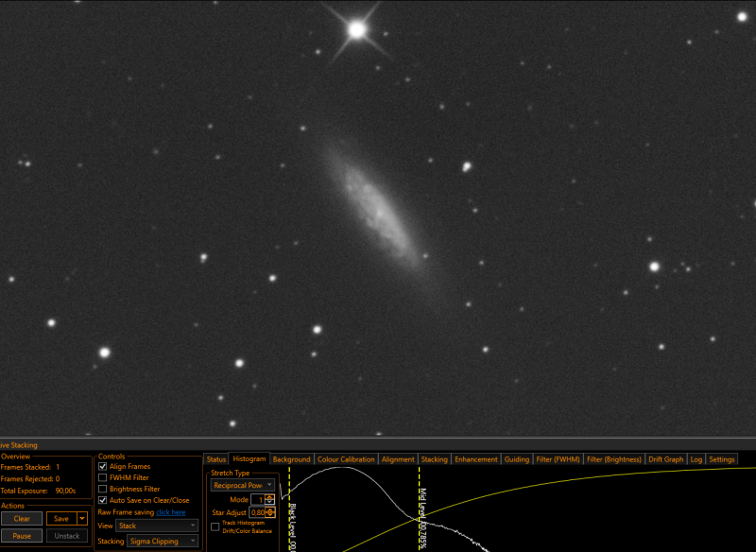This screenshot has width=756, height=552.
Task: Open the Enhancement tab
Action: tap(476, 459)
